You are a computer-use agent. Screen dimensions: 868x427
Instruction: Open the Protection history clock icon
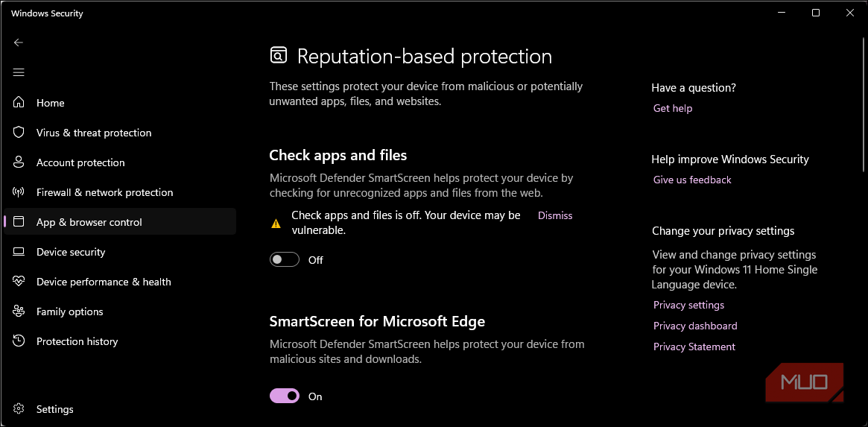pos(19,341)
